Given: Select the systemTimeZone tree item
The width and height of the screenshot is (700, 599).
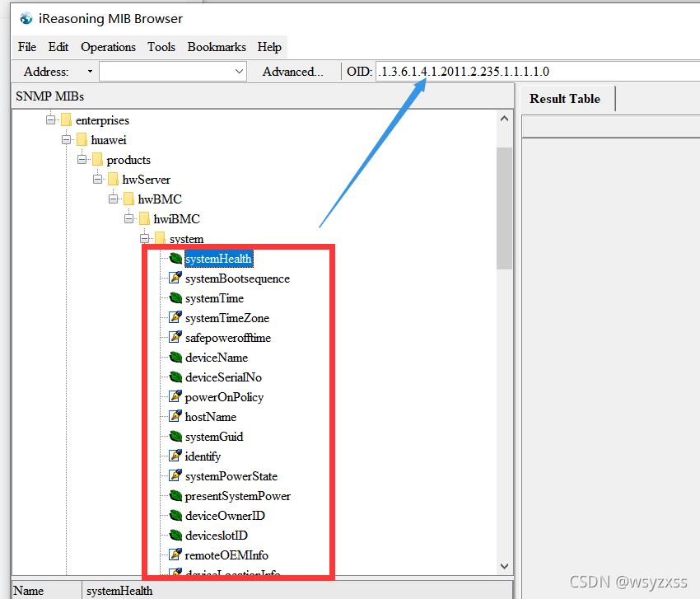Looking at the screenshot, I should [x=227, y=318].
